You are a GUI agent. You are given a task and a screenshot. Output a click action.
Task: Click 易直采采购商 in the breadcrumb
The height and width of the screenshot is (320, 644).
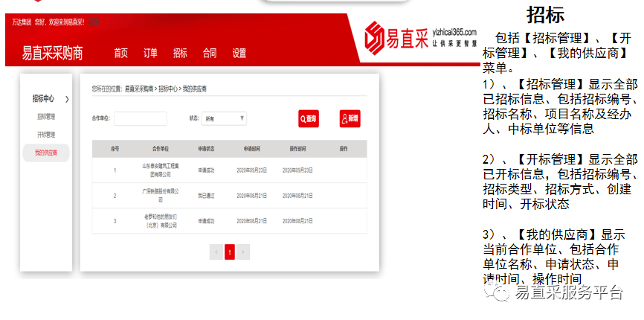(139, 89)
